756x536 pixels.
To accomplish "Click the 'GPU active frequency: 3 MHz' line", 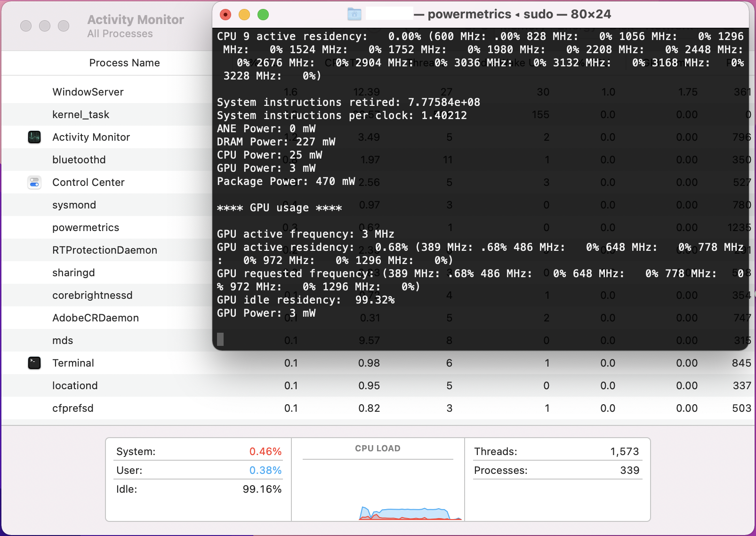I will coord(306,234).
